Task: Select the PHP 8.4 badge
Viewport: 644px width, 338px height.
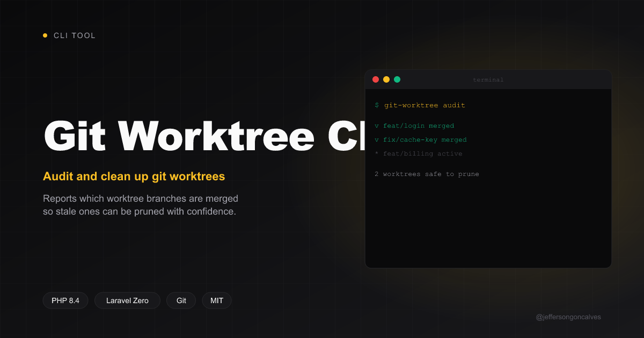Action: (x=65, y=300)
